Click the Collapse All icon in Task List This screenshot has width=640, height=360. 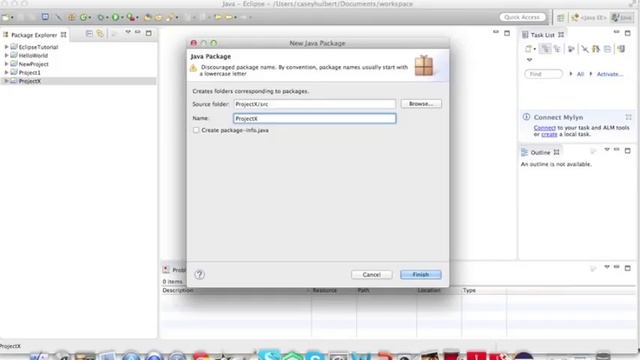607,49
